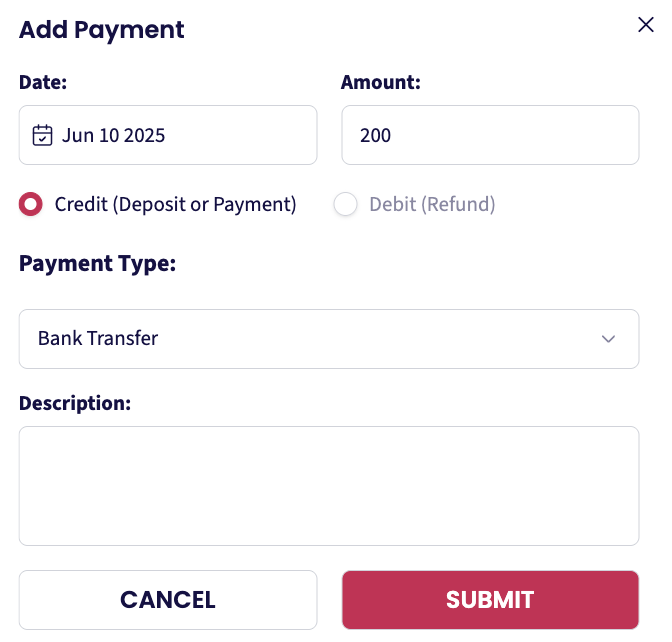Screen dimensions: 672x642
Task: Click inside the Description text area
Action: click(x=329, y=486)
